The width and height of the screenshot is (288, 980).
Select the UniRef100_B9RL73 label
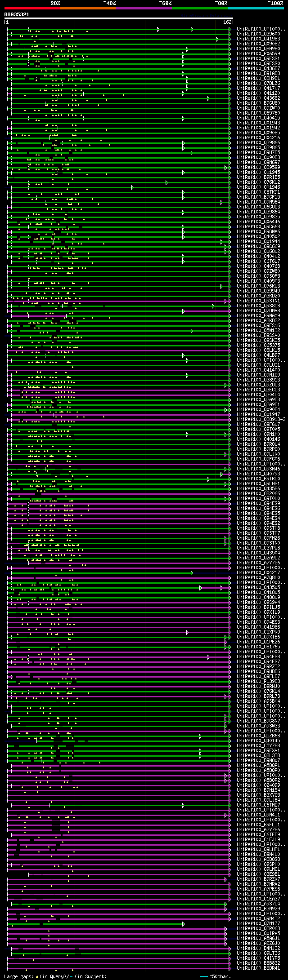click(258, 696)
